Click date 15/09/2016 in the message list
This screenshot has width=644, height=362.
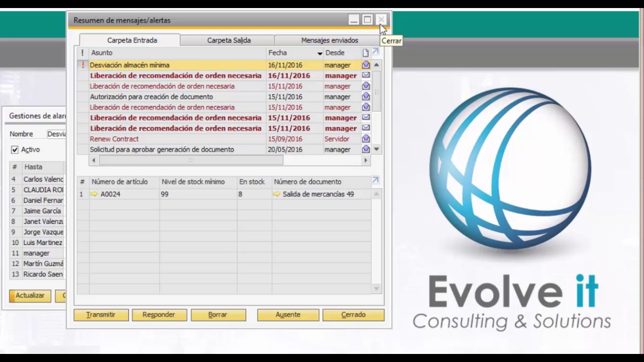(x=285, y=139)
